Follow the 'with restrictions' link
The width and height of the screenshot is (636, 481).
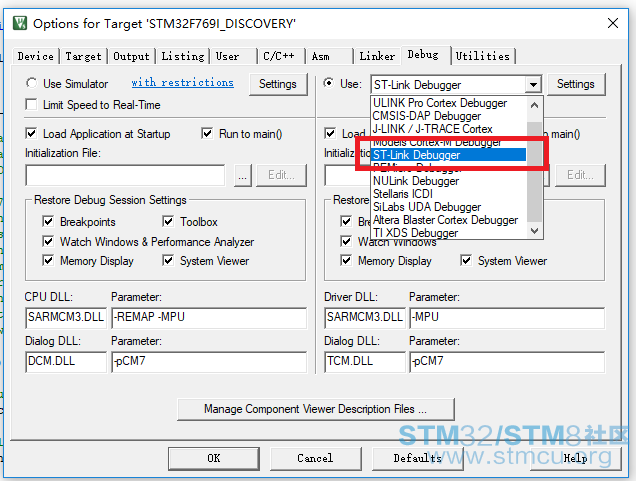(x=183, y=82)
